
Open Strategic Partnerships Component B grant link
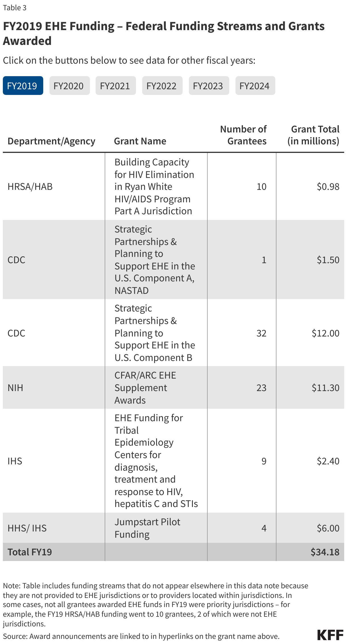click(x=154, y=333)
